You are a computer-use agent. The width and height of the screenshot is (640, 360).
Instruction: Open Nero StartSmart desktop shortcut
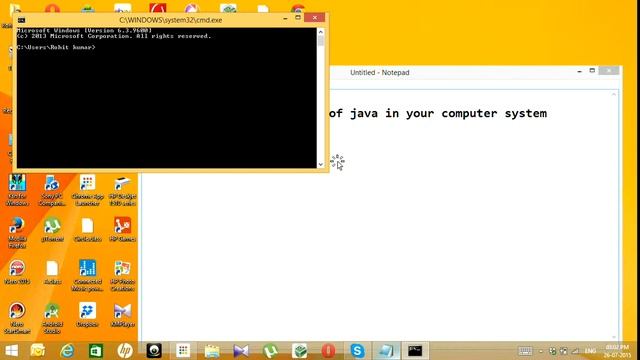tap(17, 318)
